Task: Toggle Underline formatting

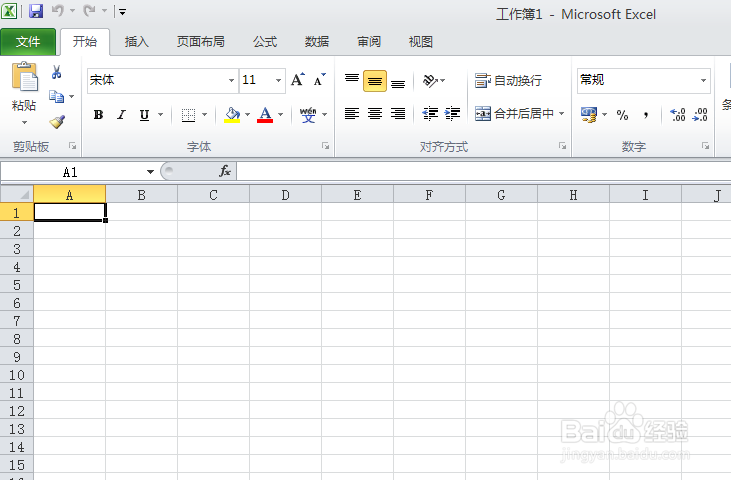Action: point(145,115)
